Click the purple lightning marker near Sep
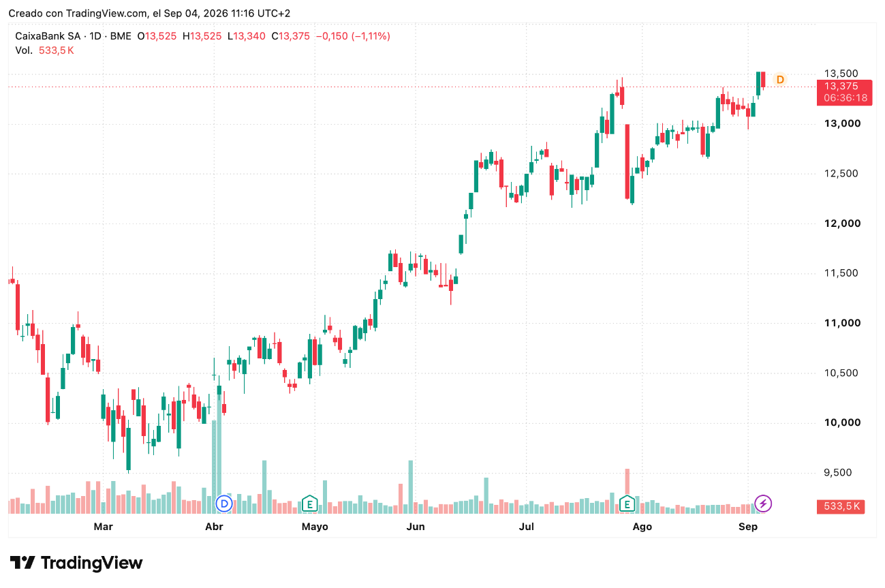Image resolution: width=885 pixels, height=588 pixels. [x=764, y=504]
